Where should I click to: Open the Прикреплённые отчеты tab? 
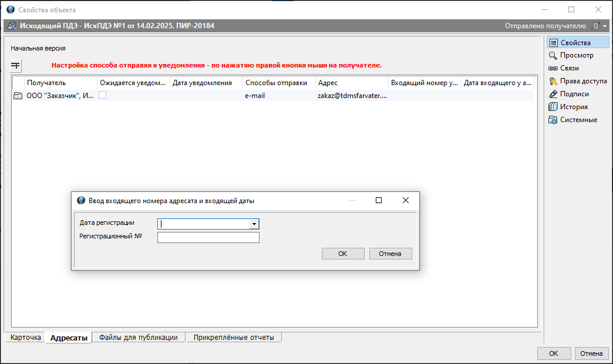click(234, 338)
